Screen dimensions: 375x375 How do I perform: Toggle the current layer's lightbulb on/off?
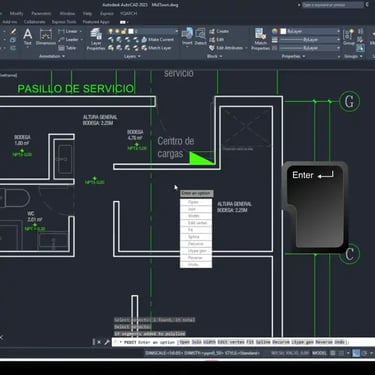[x=111, y=31]
